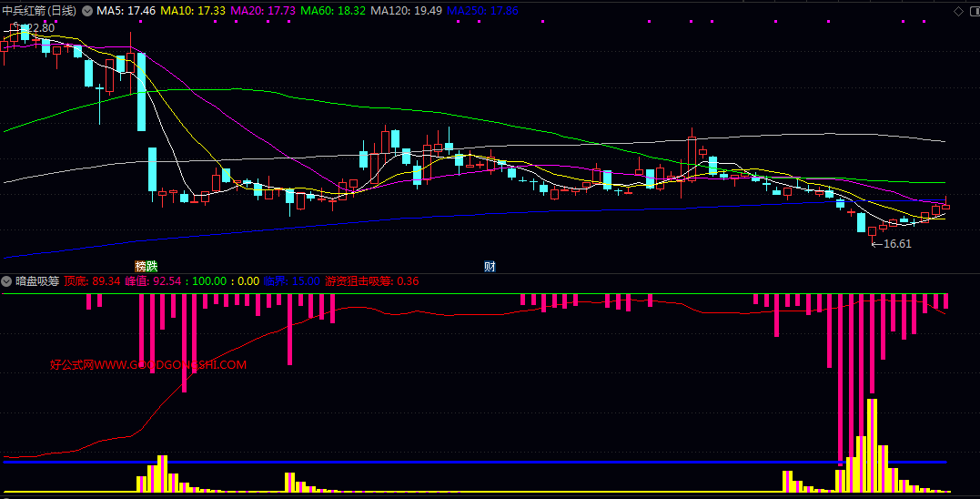
Task: Click the diamond icon at top right
Action: click(x=958, y=11)
